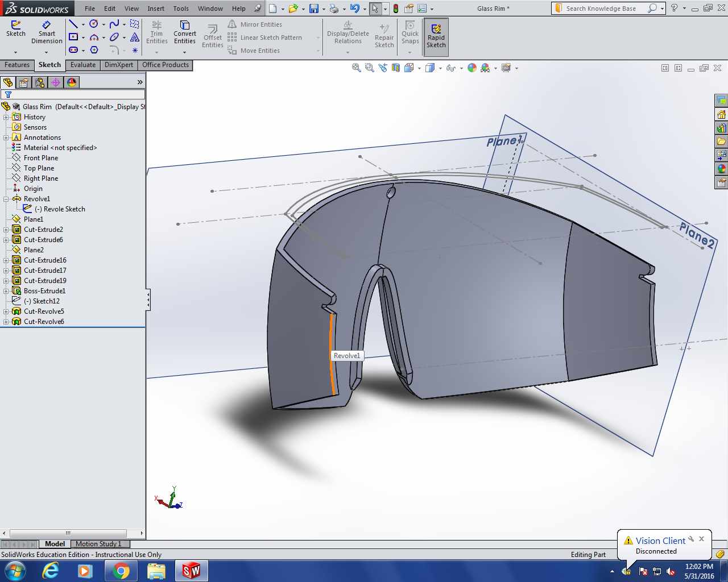Image resolution: width=728 pixels, height=582 pixels.
Task: Expand the Cut-Extrude2 feature
Action: 6,230
